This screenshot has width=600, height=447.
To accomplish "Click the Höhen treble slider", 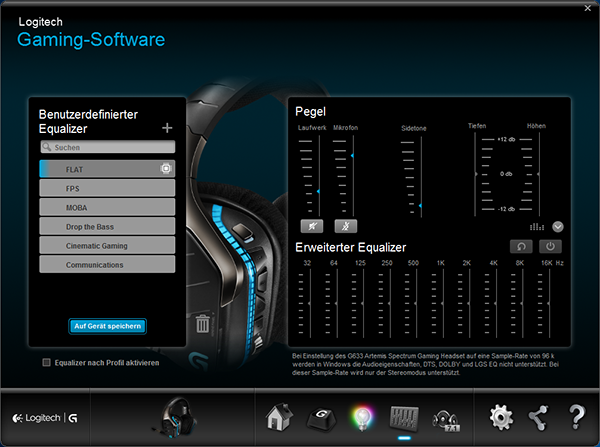I will (539, 174).
